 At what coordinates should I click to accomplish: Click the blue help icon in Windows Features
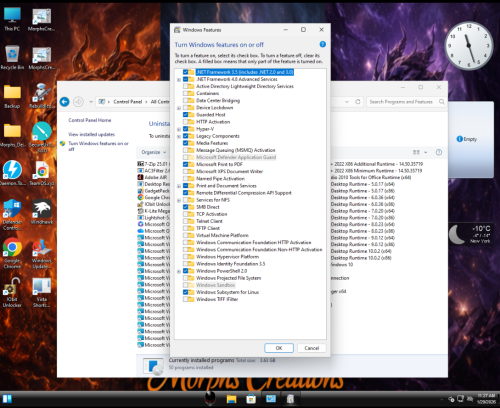[x=322, y=44]
